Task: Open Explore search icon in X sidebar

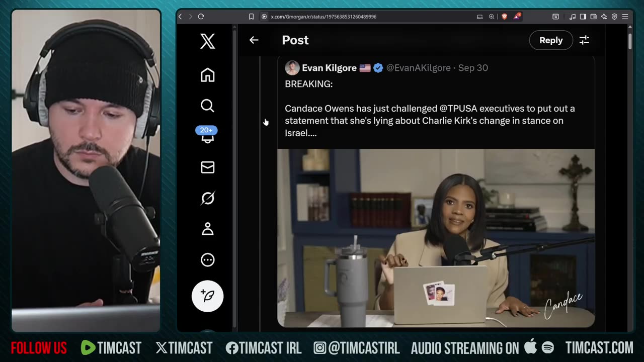Action: 207,106
